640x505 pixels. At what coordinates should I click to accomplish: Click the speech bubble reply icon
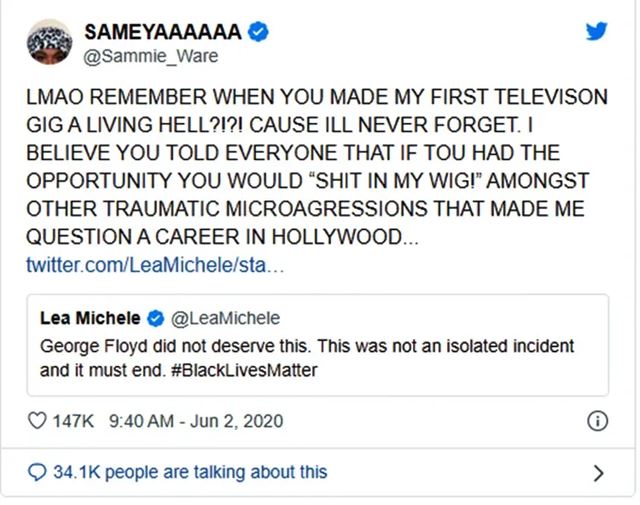tap(38, 471)
